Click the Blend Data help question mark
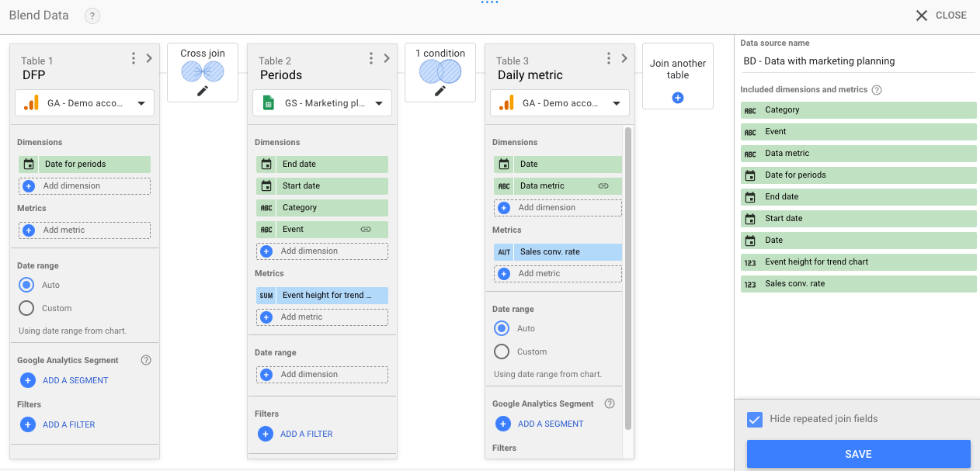Image resolution: width=980 pixels, height=471 pixels. pyautogui.click(x=92, y=16)
